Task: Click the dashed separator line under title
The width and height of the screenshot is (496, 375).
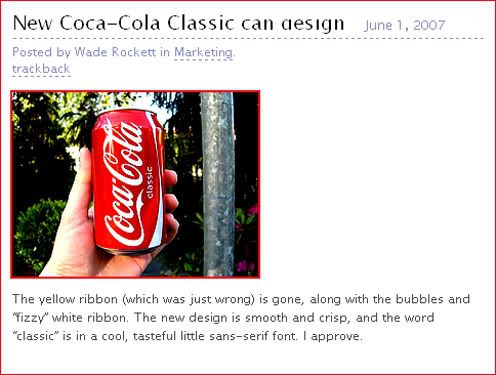Action: click(248, 39)
